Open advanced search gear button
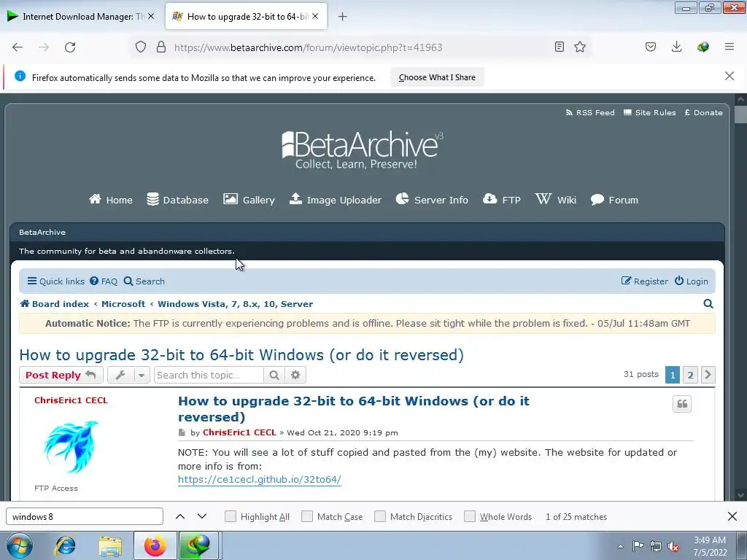The height and width of the screenshot is (560, 747). point(295,376)
